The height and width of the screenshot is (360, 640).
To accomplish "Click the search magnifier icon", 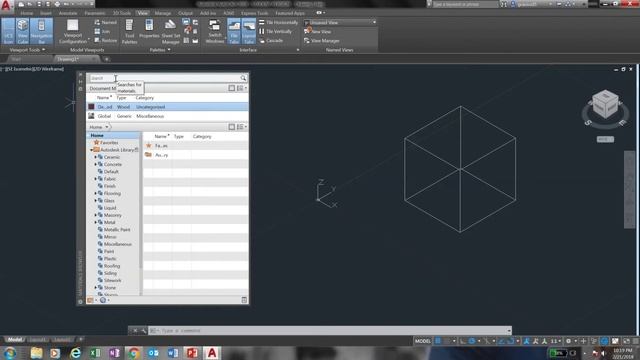I will coord(243,78).
